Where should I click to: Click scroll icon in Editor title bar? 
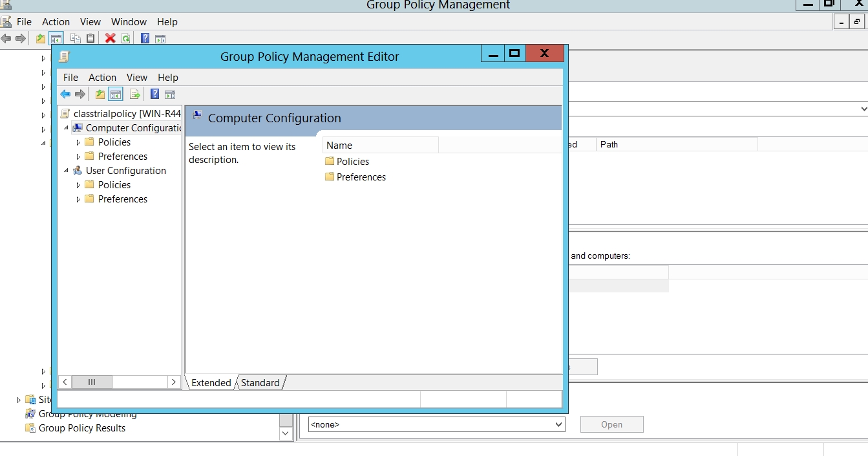pyautogui.click(x=64, y=56)
